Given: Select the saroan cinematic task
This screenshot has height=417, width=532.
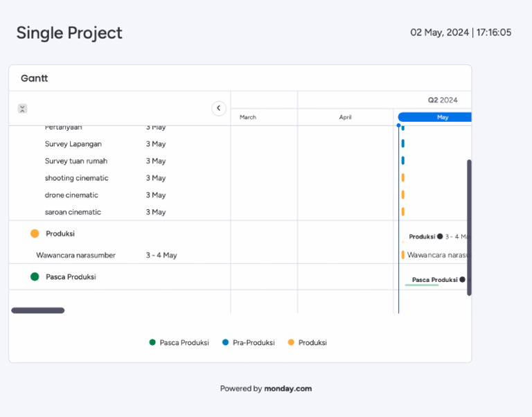Looking at the screenshot, I should click(73, 212).
